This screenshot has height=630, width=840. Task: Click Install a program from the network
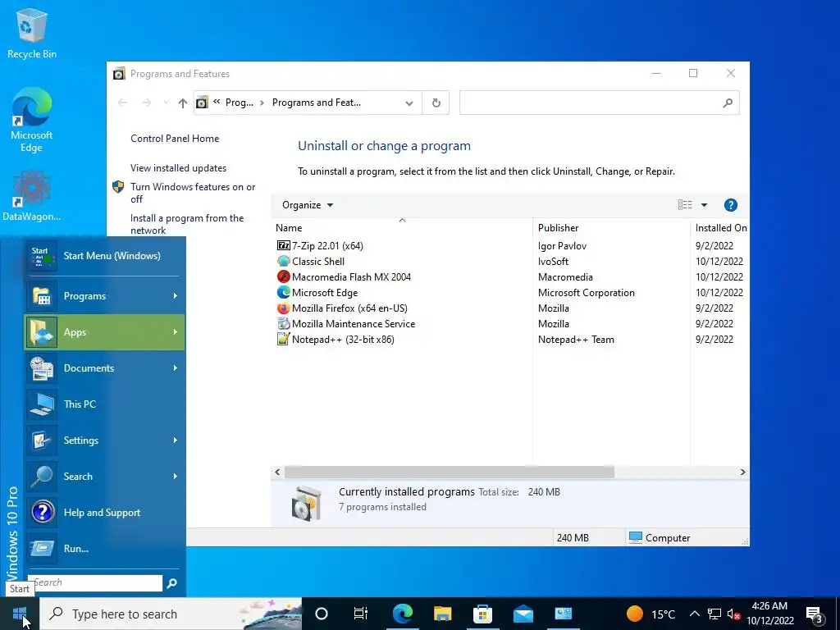187,225
